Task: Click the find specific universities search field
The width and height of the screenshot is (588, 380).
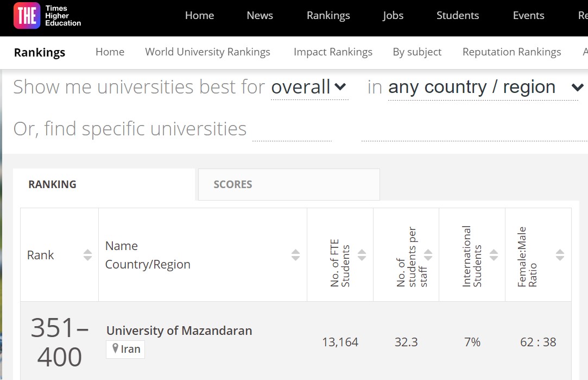Action: [x=292, y=130]
